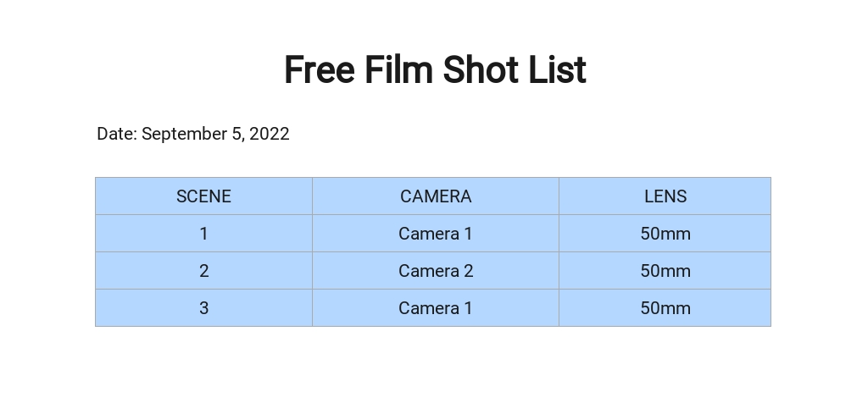The image size is (868, 403).
Task: Select the SCENE column header cell
Action: 203,196
